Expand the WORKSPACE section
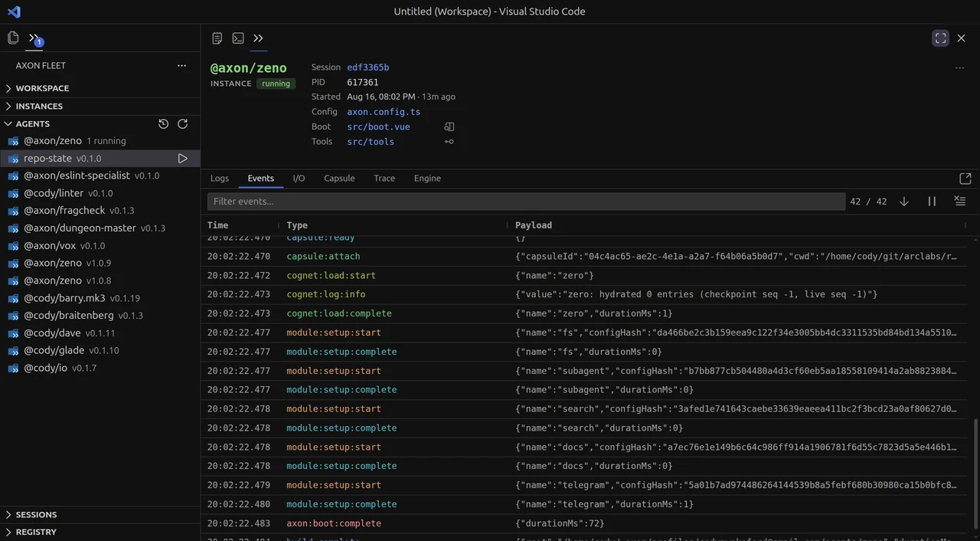Image resolution: width=980 pixels, height=541 pixels. [100, 88]
